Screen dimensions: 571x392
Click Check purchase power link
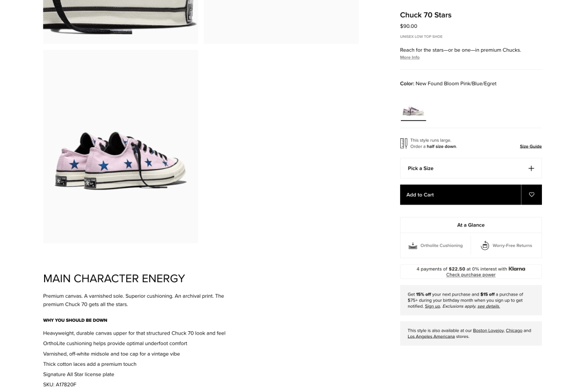coord(471,275)
